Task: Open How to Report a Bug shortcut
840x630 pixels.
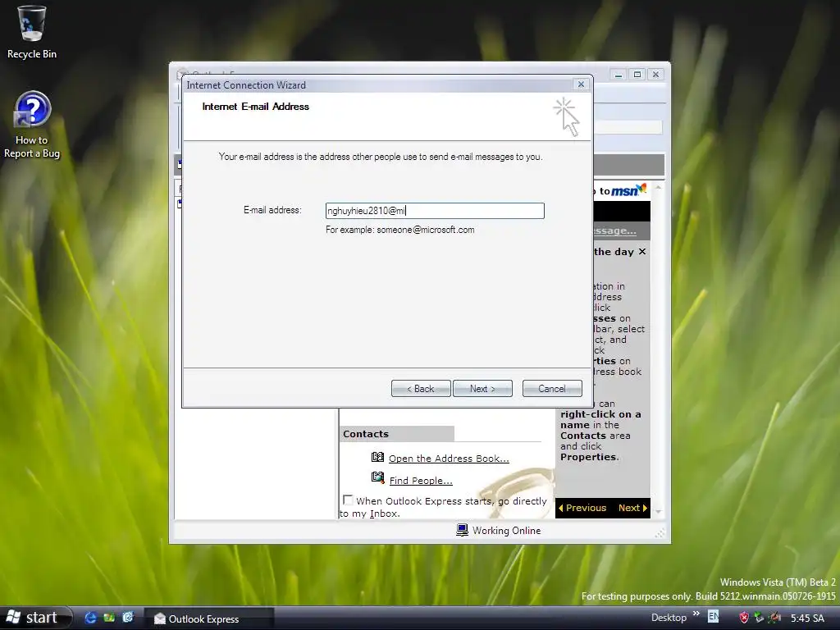Action: tap(32, 126)
